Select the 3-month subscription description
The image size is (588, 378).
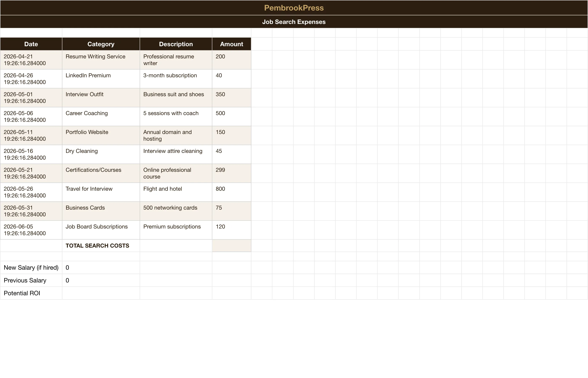click(x=176, y=79)
